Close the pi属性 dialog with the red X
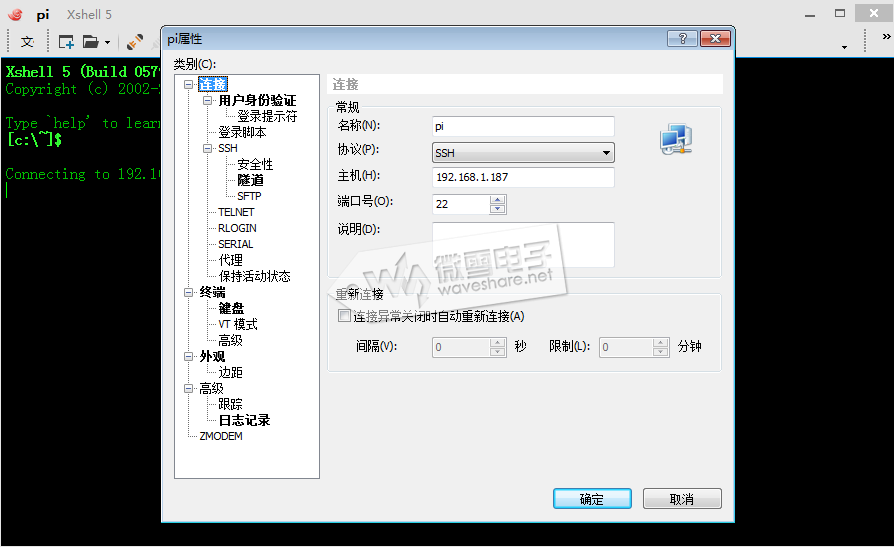This screenshot has height=547, width=894. (x=716, y=38)
